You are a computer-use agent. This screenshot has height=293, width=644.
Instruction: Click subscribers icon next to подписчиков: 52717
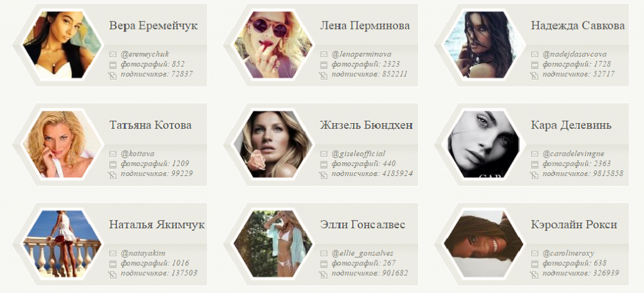point(534,75)
